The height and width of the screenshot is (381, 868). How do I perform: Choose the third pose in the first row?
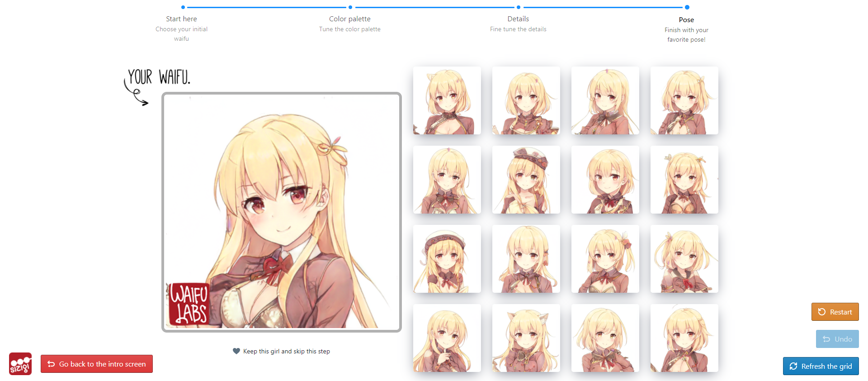(x=605, y=100)
